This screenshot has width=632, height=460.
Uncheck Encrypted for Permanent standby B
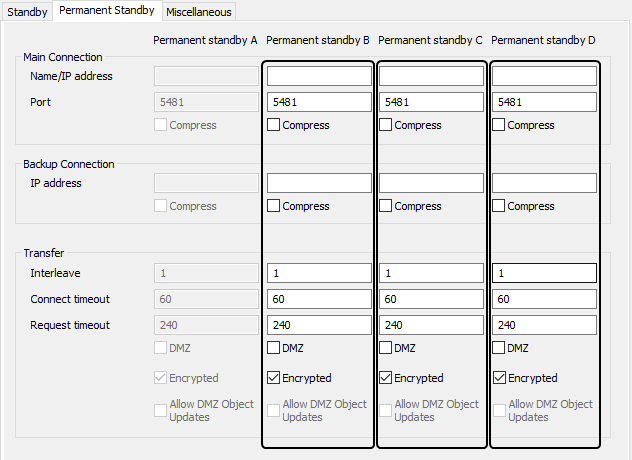[x=274, y=378]
